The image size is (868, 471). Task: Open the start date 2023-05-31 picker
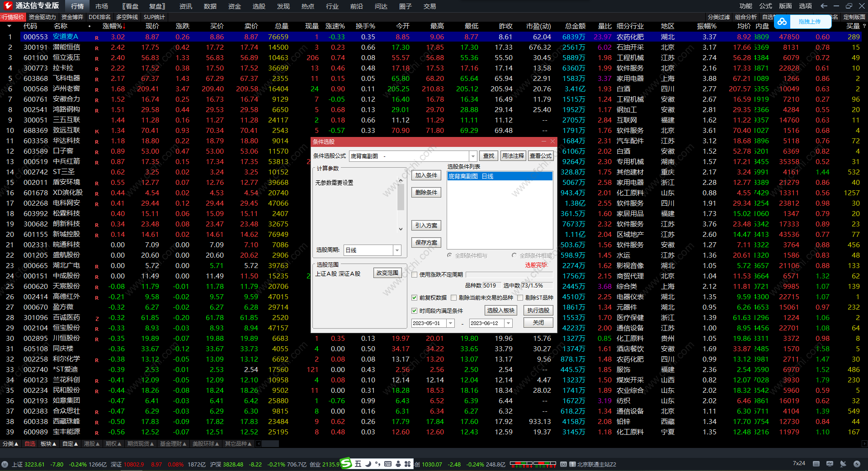[450, 323]
